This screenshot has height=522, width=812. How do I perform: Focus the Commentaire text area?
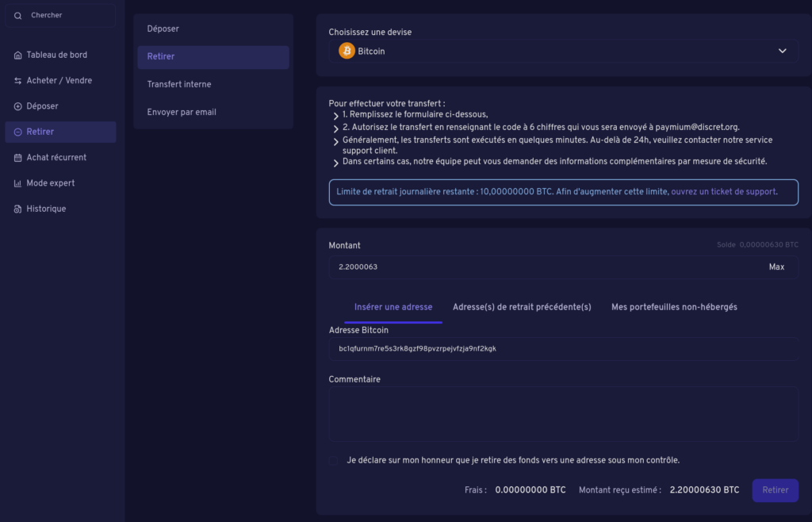[x=563, y=413]
